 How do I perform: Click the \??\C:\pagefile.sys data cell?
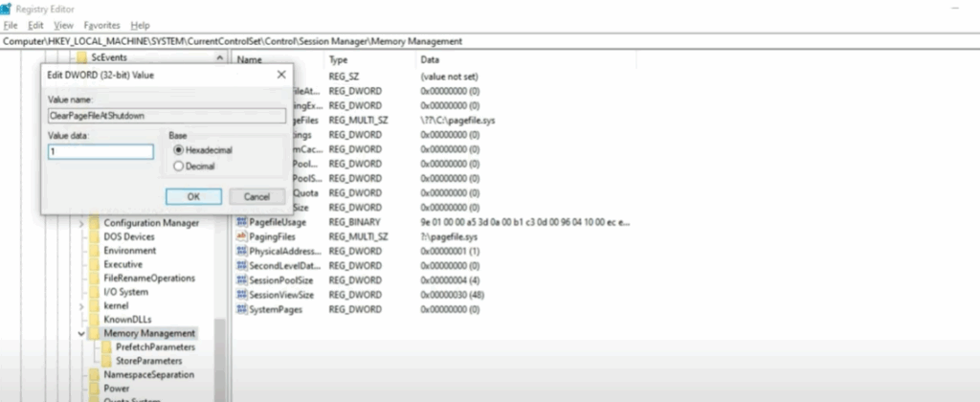(457, 120)
